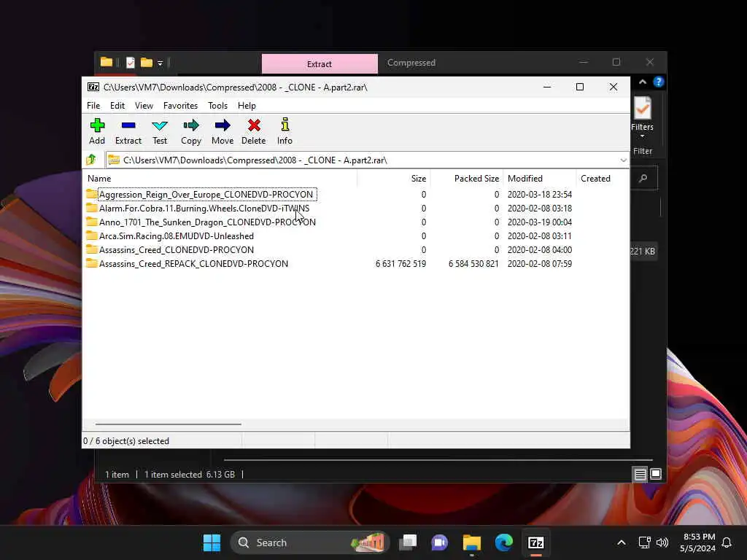Select the Extract tab in Explorer
Image resolution: width=747 pixels, height=560 pixels.
pos(320,64)
